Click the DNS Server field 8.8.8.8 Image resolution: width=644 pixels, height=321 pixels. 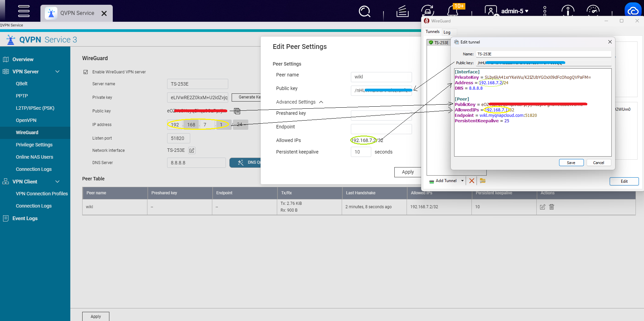(196, 163)
